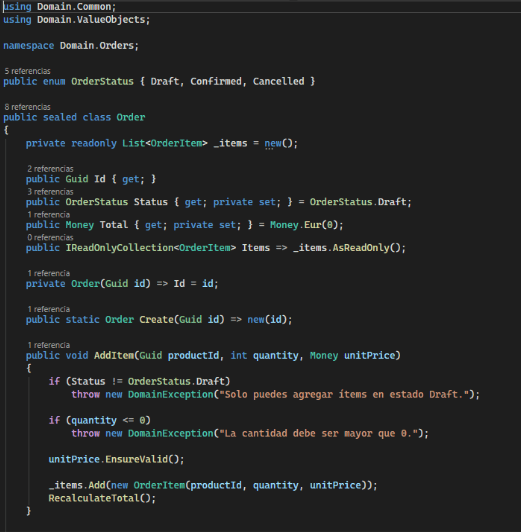Click the 'readonly' keyword in the field declaration
This screenshot has width=521, height=532.
click(94, 143)
